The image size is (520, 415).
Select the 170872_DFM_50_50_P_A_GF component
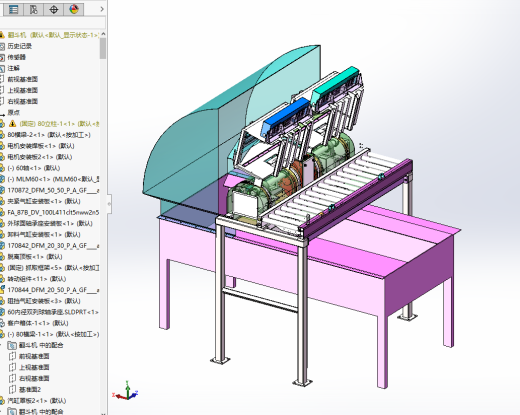(x=53, y=190)
